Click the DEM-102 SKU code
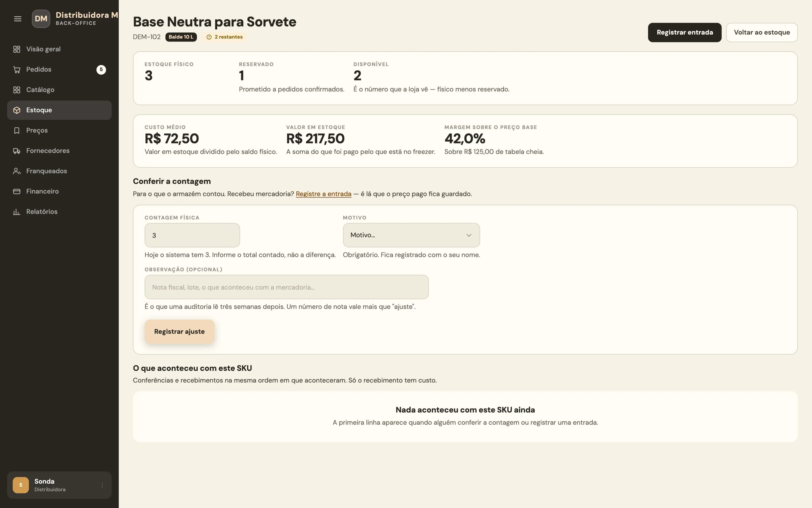Viewport: 812px width, 508px height. [147, 37]
